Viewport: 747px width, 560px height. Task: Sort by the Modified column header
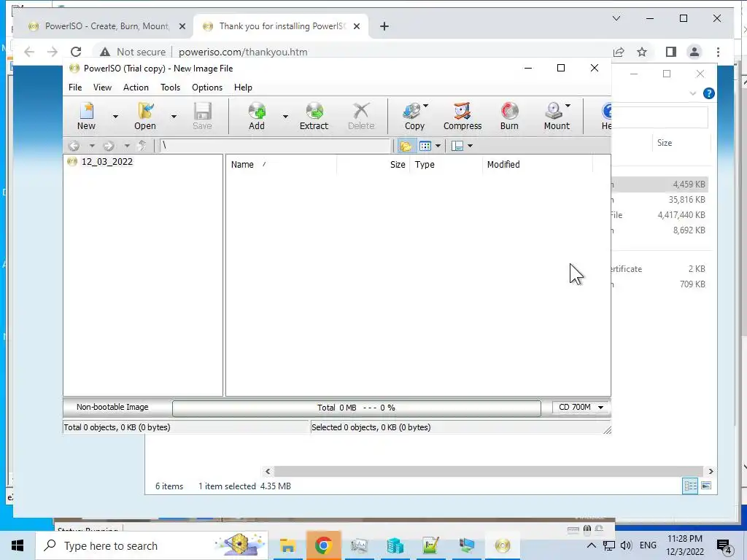[538, 164]
